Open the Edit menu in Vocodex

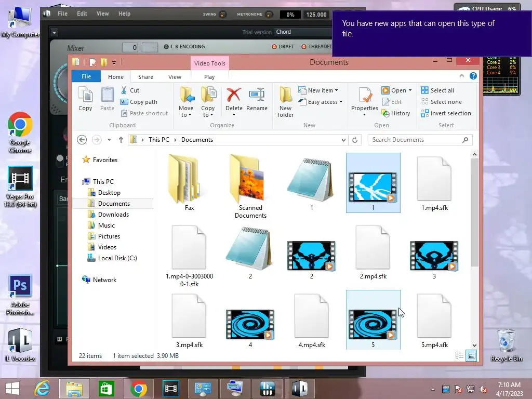coord(82,14)
